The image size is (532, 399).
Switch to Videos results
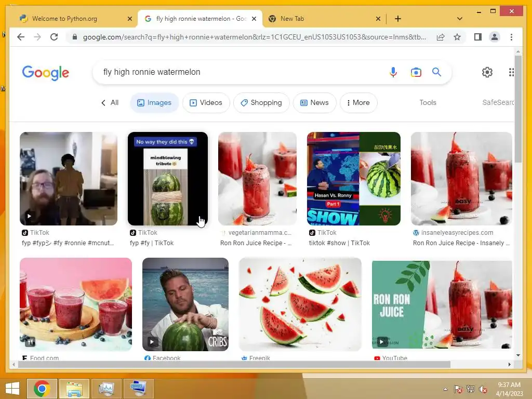point(206,102)
